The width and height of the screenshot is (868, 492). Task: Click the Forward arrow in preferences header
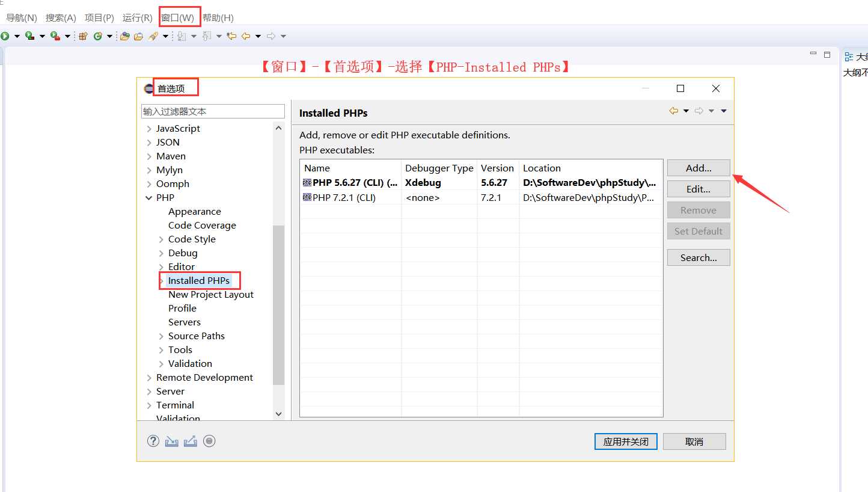[x=699, y=111]
